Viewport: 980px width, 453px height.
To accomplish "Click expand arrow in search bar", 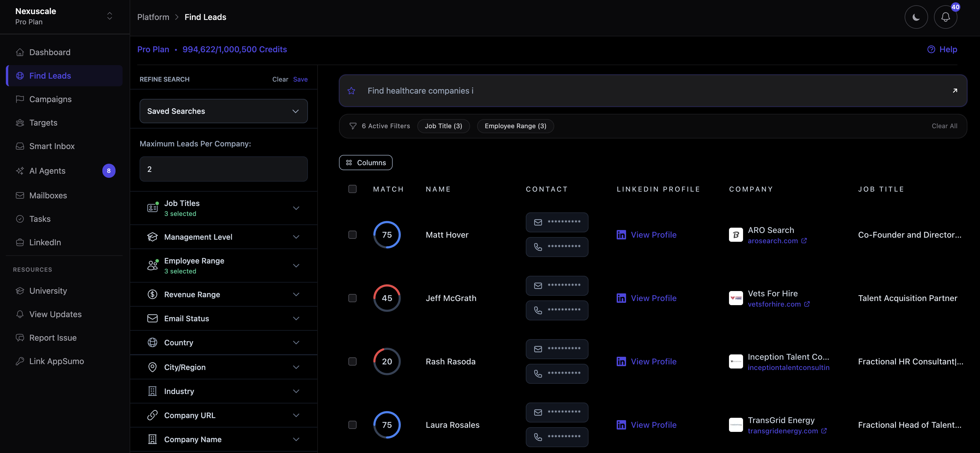I will pos(954,91).
